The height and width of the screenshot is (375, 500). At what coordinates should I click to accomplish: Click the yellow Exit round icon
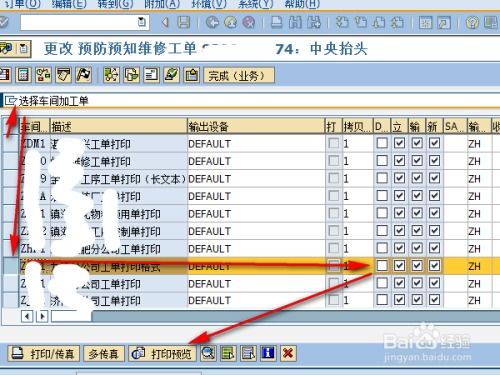231,23
